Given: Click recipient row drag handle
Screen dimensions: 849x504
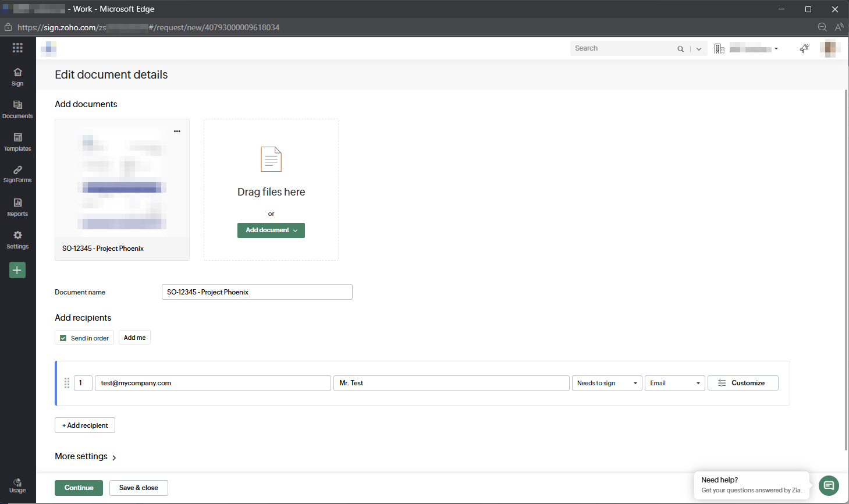Looking at the screenshot, I should 67,383.
